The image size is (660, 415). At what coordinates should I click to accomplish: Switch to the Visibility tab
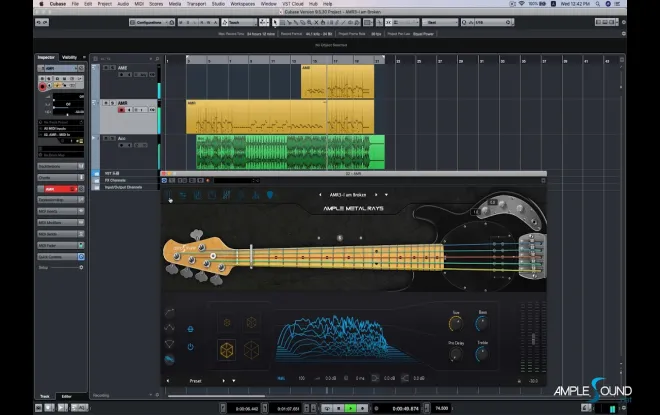pos(69,57)
